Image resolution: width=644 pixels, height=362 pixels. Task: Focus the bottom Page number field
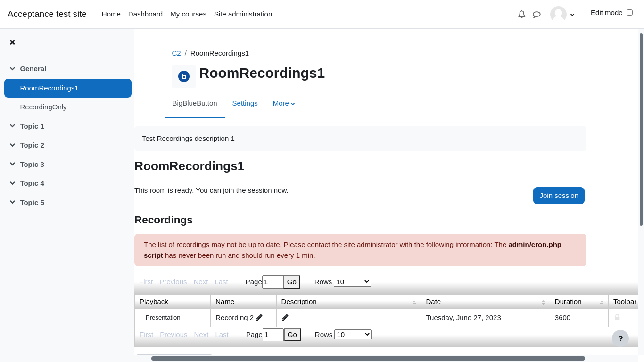click(x=273, y=335)
